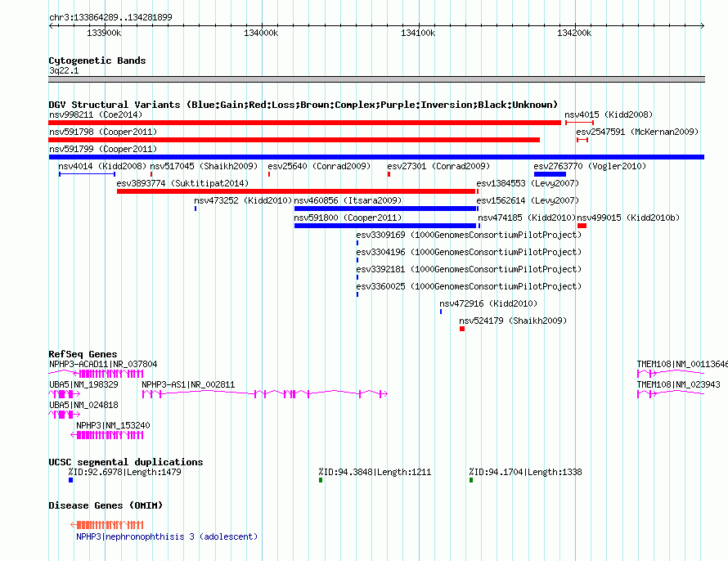Click gene label NPHP3-AS1|NR_002811
728x561 pixels.
coord(188,384)
